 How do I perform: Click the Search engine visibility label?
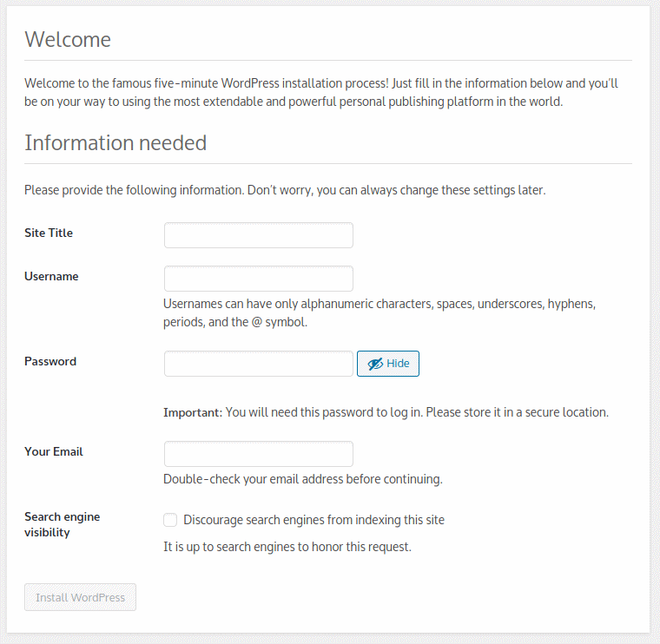(62, 524)
